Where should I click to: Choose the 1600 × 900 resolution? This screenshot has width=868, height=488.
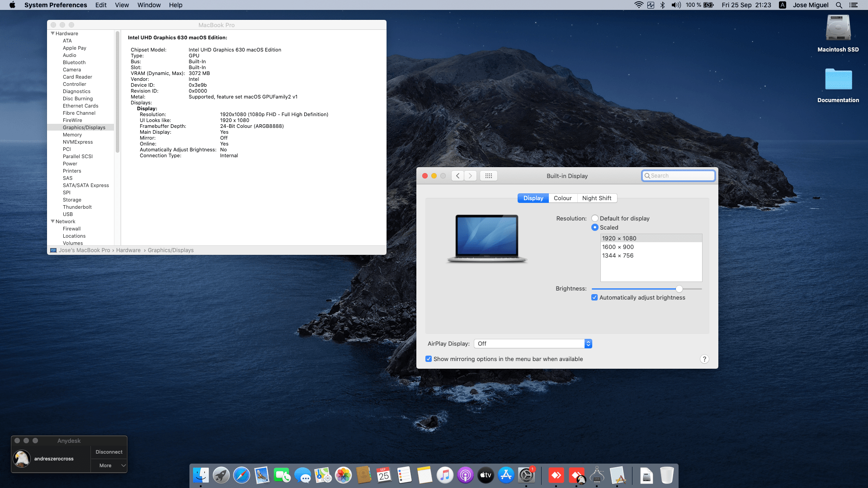click(651, 247)
